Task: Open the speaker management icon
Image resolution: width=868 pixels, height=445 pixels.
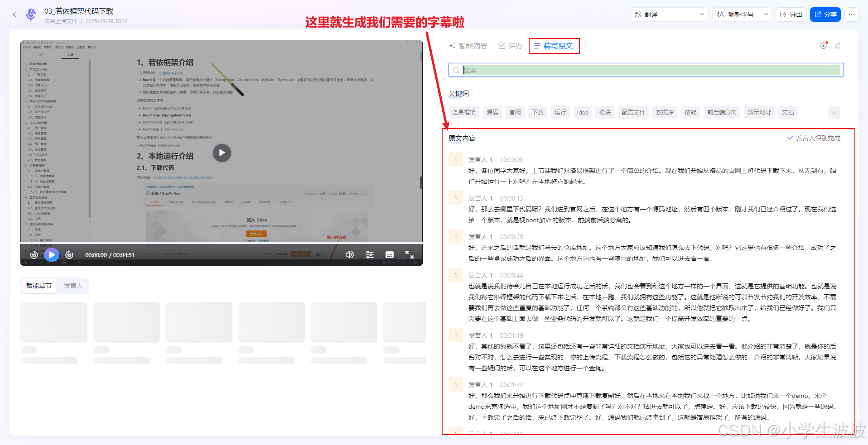Action: tap(824, 45)
